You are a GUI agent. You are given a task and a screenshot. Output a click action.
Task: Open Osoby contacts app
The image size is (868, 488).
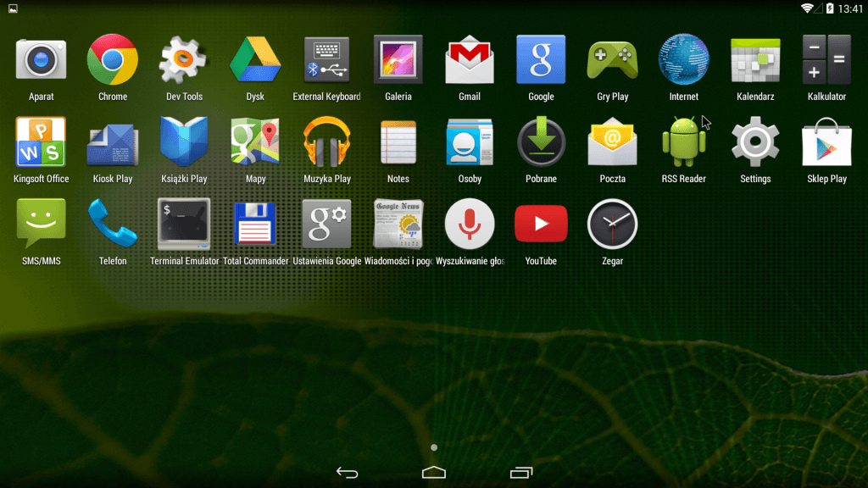coord(470,142)
